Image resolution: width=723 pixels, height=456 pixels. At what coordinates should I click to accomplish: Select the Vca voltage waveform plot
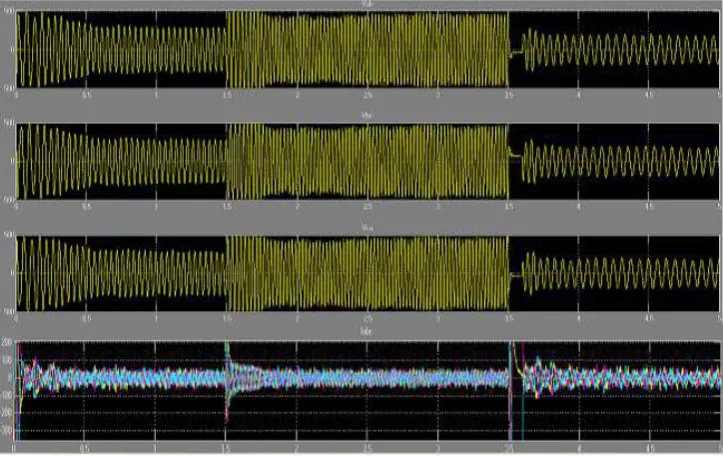(x=367, y=273)
